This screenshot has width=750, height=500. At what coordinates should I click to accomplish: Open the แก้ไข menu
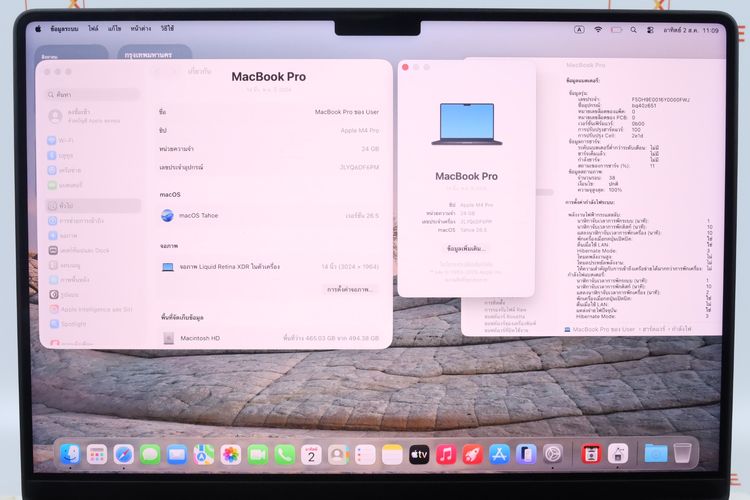[114, 29]
